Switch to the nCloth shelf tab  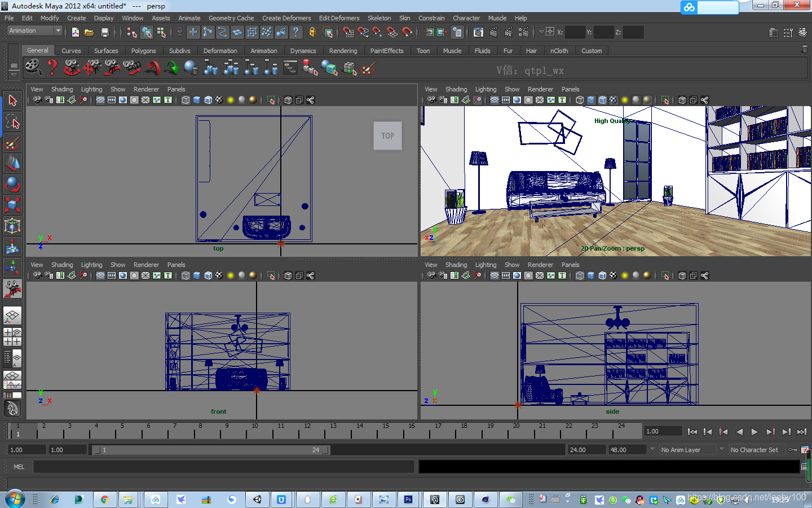(x=559, y=51)
